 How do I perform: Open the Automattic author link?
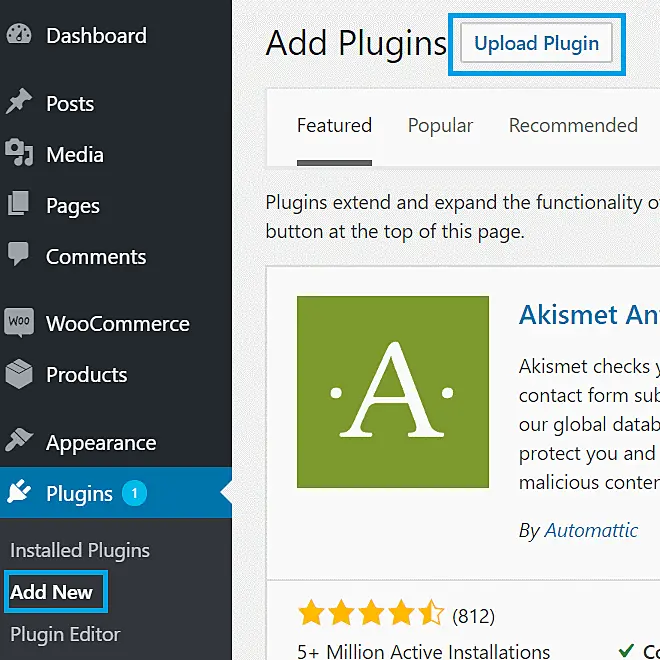click(x=591, y=531)
